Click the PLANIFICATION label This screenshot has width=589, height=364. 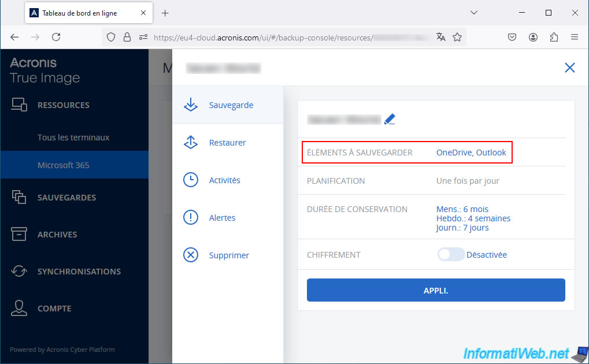[336, 181]
